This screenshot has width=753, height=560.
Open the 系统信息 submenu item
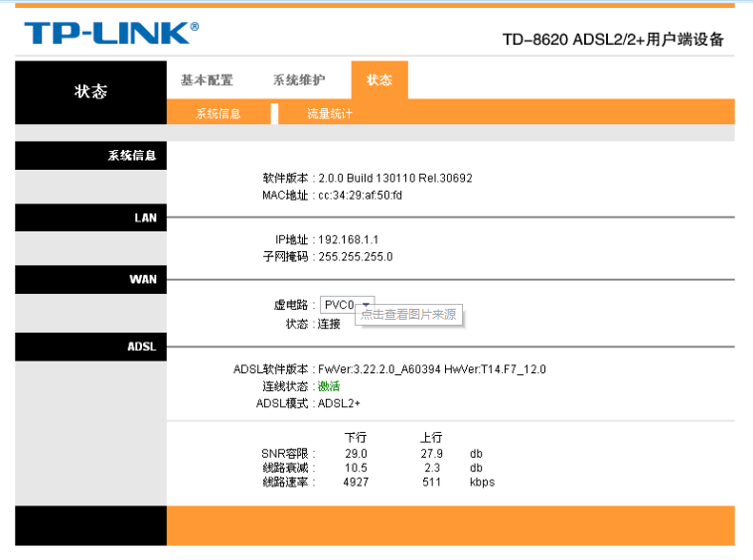[x=218, y=114]
